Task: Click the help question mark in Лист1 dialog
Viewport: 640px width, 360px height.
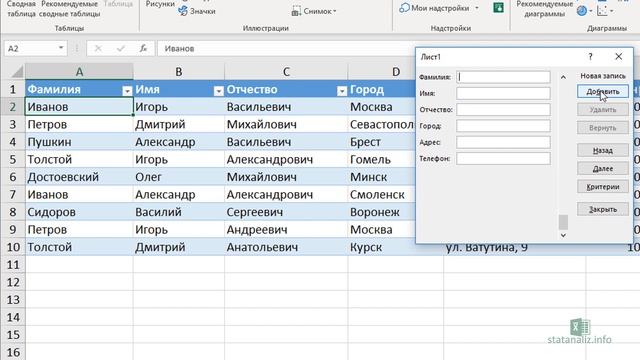Action: click(x=590, y=56)
